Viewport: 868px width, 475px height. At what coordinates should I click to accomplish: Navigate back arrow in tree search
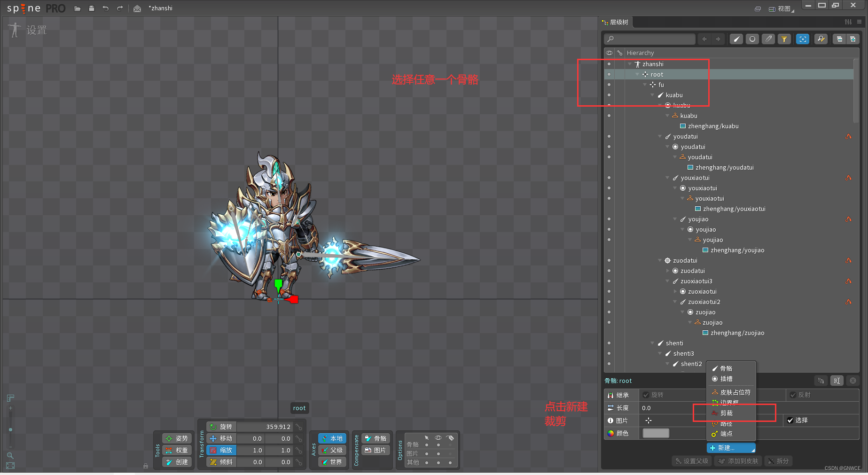click(704, 39)
